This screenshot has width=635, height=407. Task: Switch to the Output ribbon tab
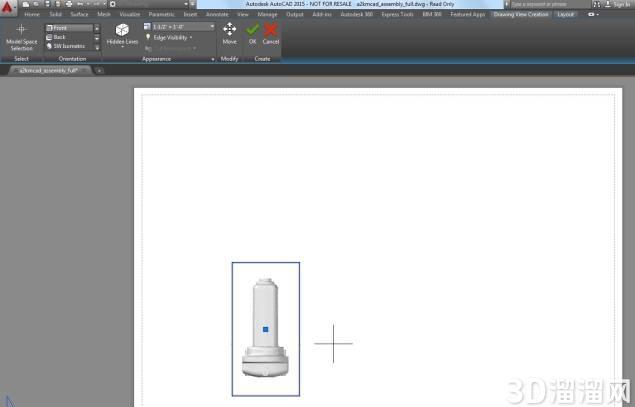pos(295,14)
